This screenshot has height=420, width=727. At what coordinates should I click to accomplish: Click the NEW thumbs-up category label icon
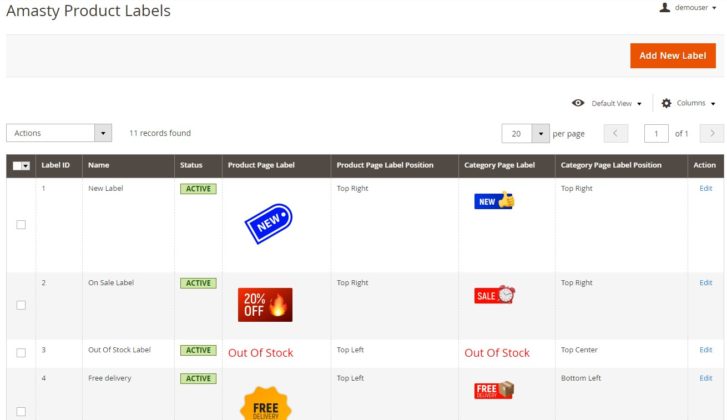[494, 201]
